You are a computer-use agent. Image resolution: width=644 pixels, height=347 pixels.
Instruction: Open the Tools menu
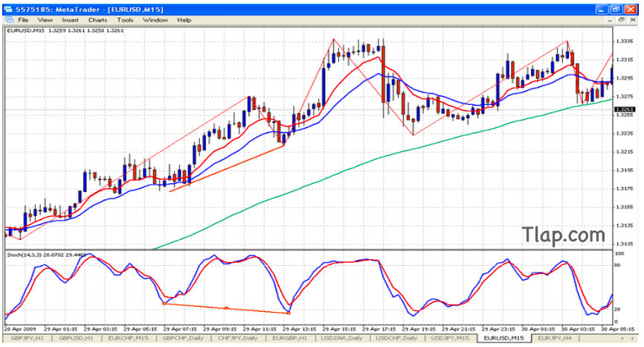[x=125, y=20]
